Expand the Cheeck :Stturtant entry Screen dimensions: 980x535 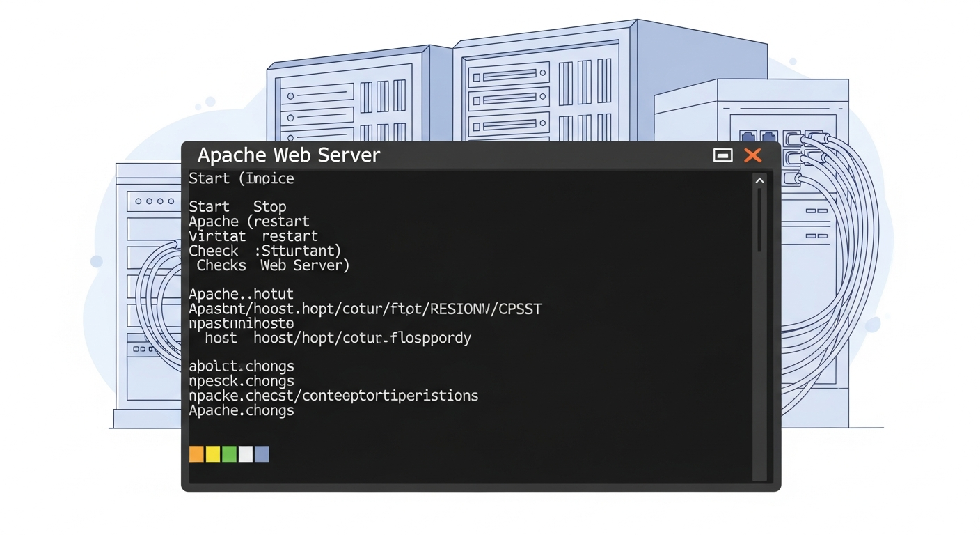point(264,251)
